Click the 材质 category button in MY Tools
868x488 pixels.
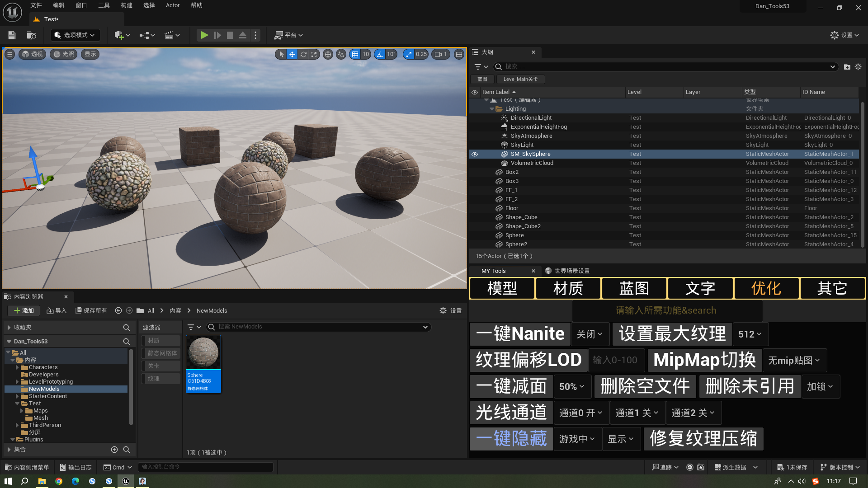(568, 288)
